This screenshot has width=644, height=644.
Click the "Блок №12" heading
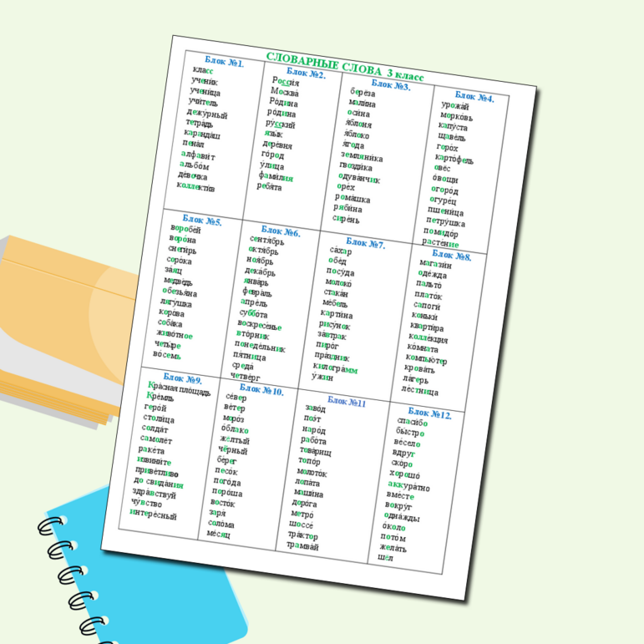point(430,413)
